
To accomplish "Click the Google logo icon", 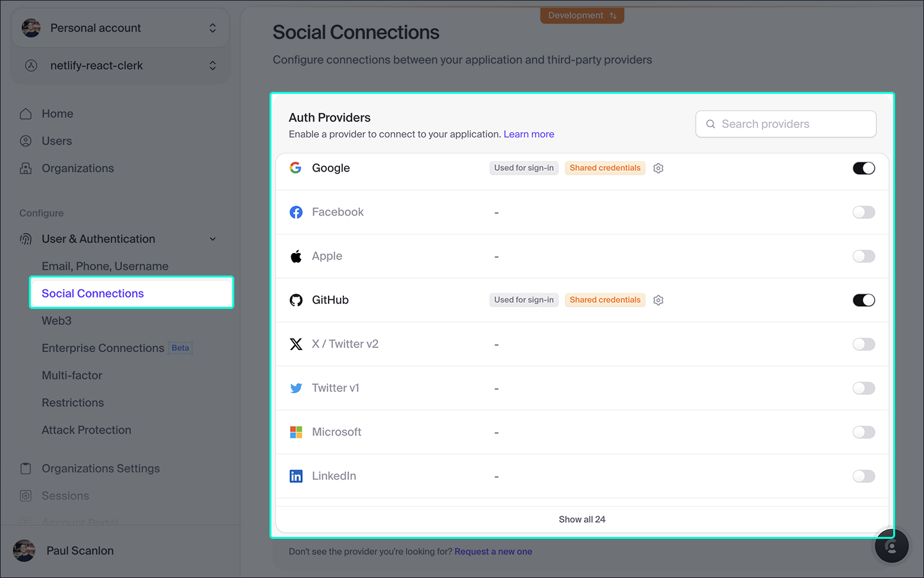I will (x=296, y=168).
